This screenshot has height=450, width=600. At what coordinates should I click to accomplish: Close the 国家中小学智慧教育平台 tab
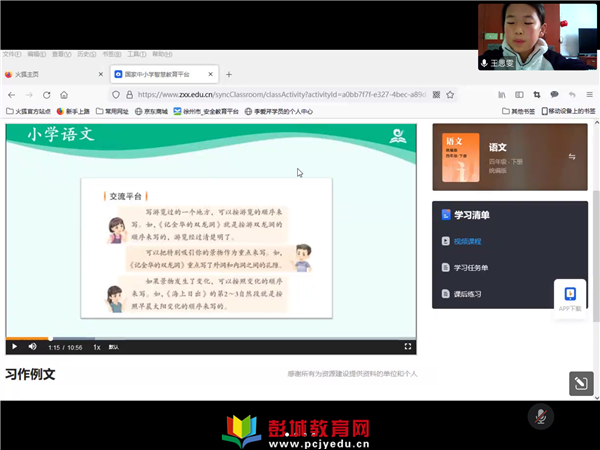tap(210, 74)
